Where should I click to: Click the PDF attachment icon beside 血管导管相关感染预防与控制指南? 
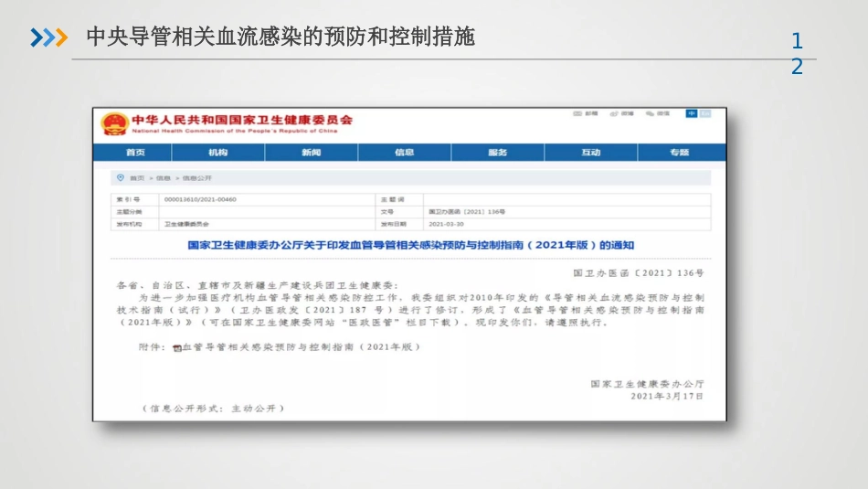click(177, 347)
